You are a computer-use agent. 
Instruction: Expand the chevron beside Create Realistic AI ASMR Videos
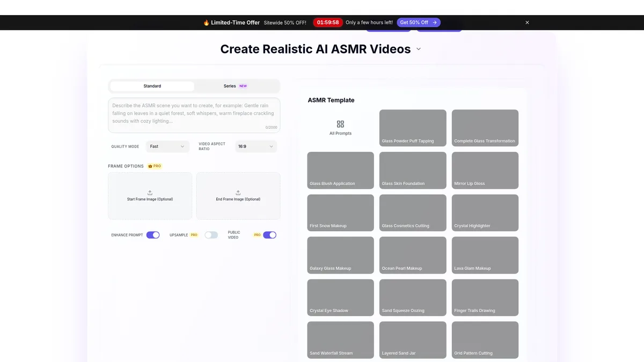(x=419, y=49)
